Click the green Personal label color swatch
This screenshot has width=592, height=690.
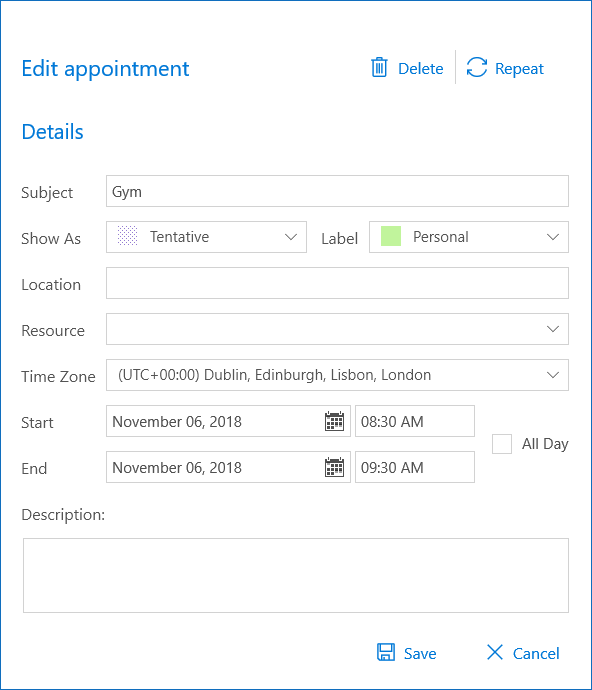point(391,236)
